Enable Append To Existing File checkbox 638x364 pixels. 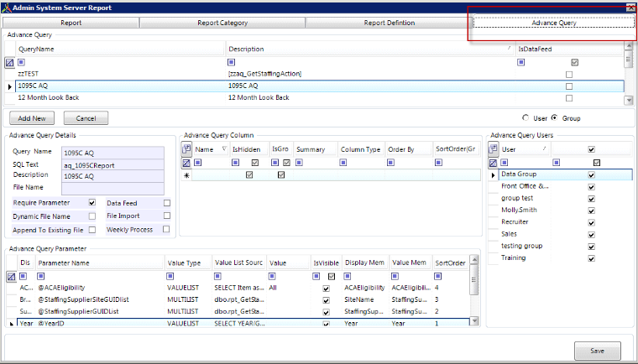point(92,230)
